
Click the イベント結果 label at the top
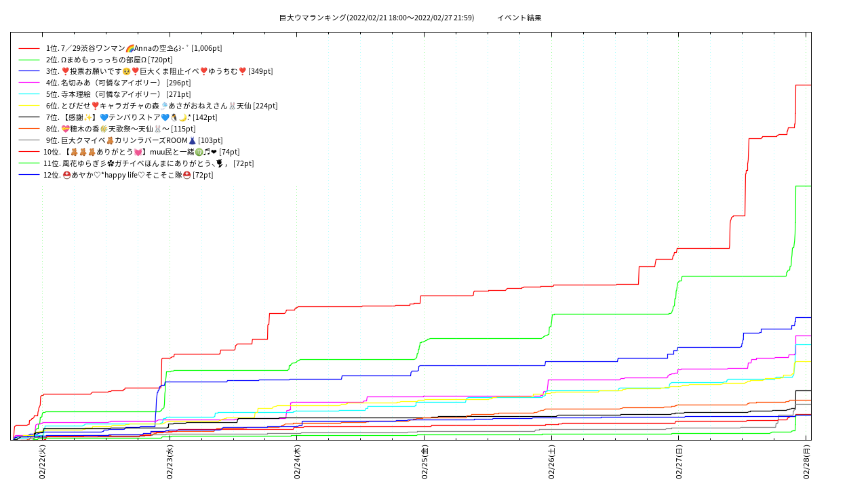(x=519, y=18)
